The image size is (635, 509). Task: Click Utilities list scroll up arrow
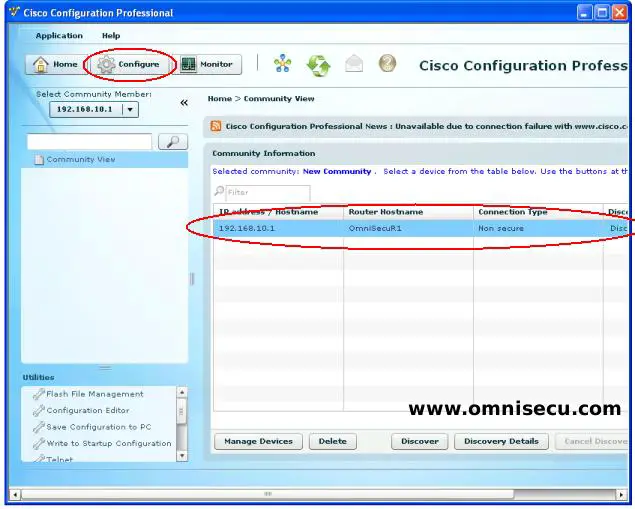point(182,392)
